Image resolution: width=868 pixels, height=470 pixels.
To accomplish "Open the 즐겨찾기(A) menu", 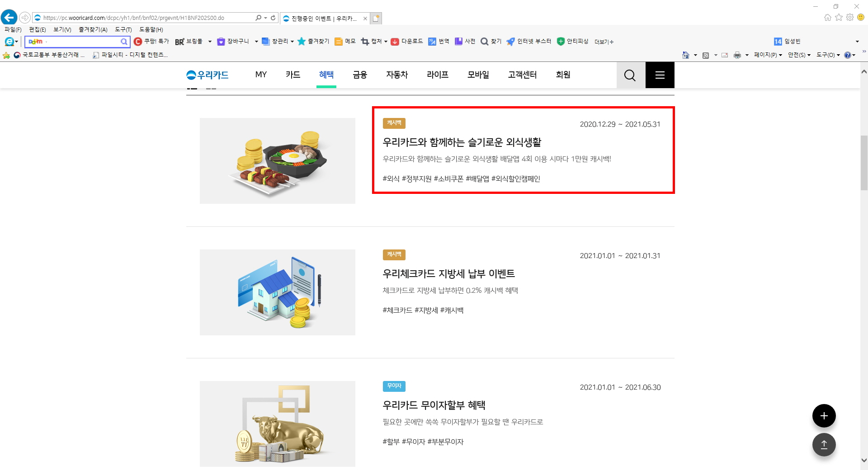I will pyautogui.click(x=93, y=29).
